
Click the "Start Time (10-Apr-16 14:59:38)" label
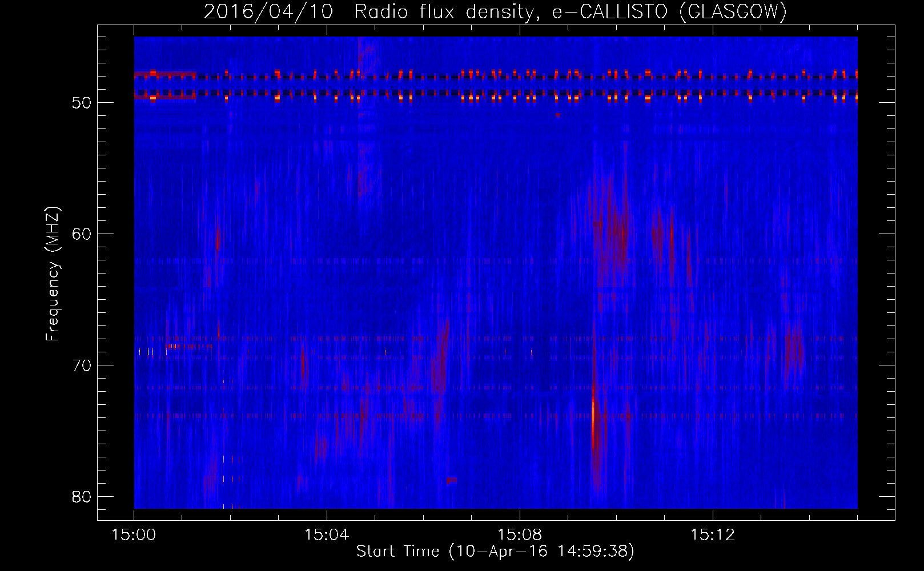[495, 552]
